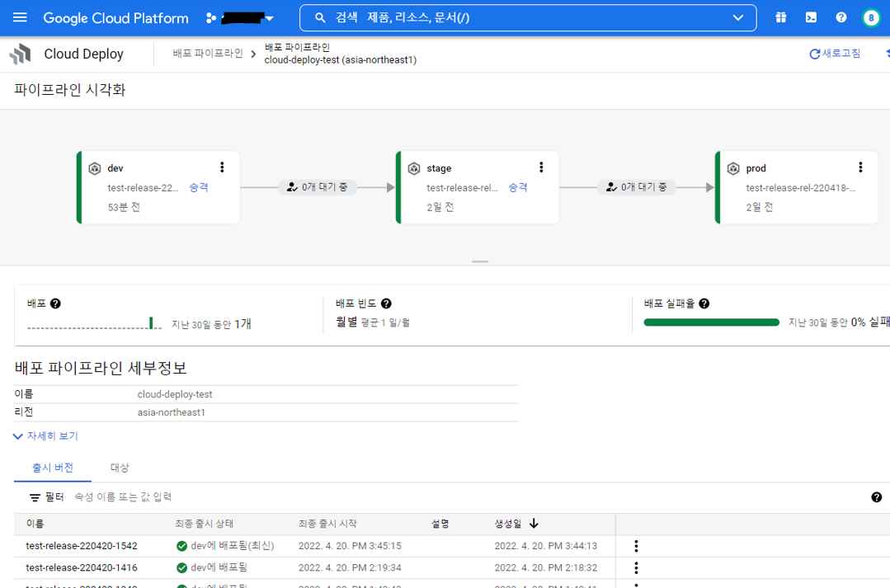The width and height of the screenshot is (890, 588).
Task: Open the gift free trial icon
Action: (x=781, y=17)
